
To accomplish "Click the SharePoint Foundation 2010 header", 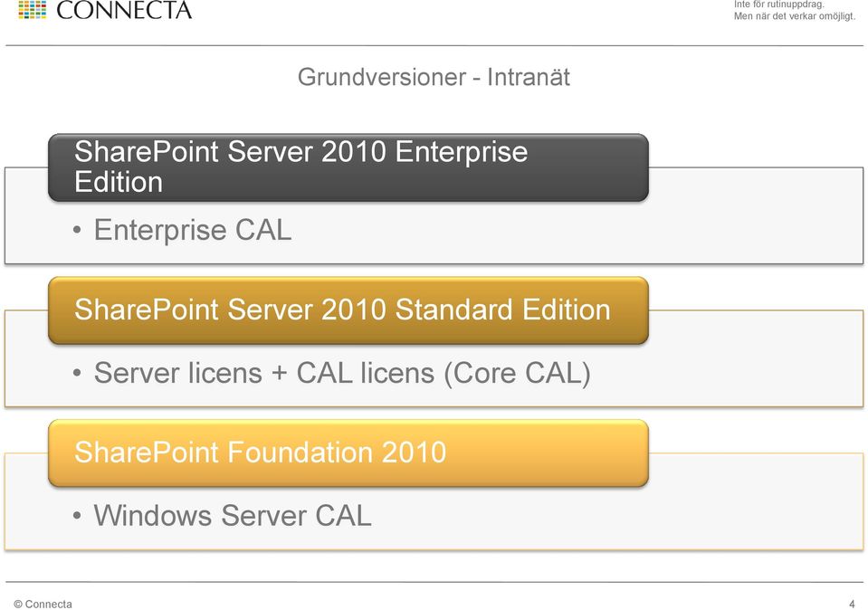I will pos(348,453).
